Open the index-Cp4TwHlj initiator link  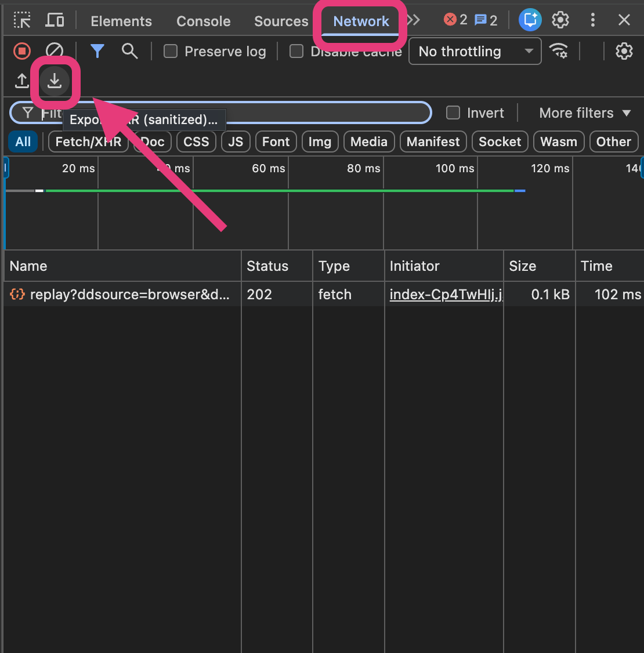tap(446, 295)
